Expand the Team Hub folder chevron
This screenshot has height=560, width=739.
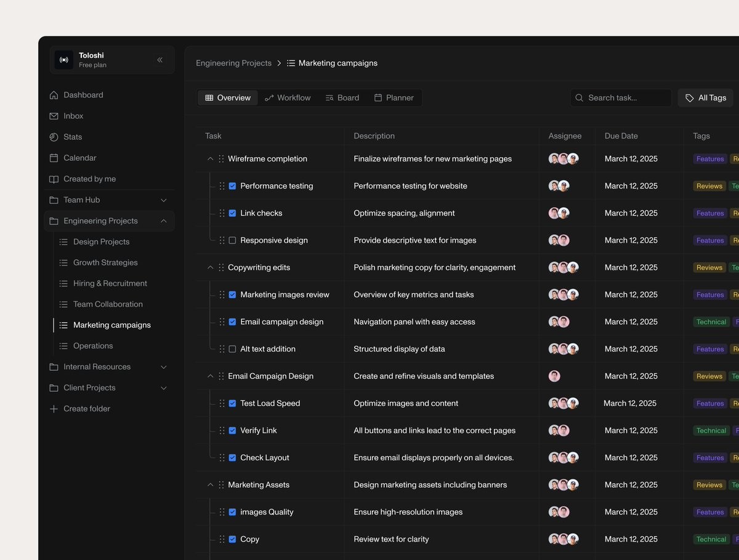coord(163,200)
